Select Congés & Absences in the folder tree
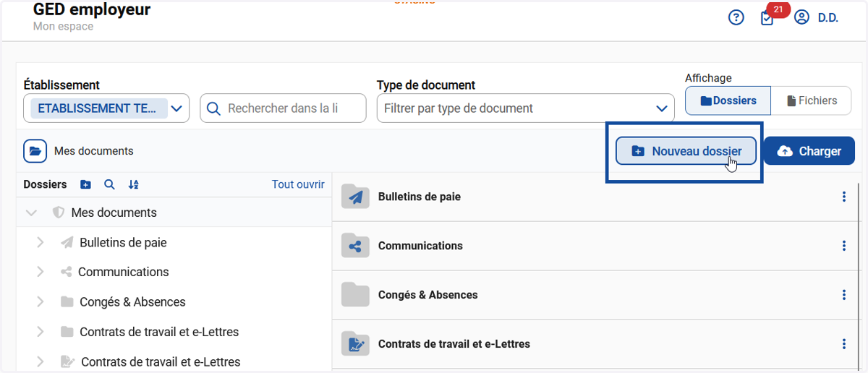 point(132,301)
